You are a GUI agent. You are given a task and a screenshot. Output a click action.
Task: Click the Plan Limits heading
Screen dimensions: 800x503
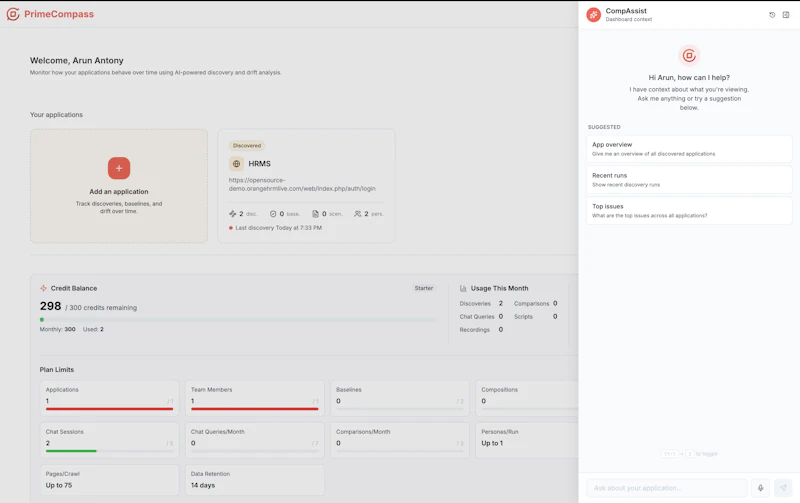(57, 370)
